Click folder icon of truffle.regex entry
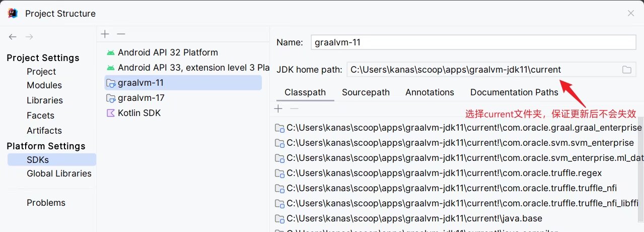The width and height of the screenshot is (644, 232). (x=279, y=173)
